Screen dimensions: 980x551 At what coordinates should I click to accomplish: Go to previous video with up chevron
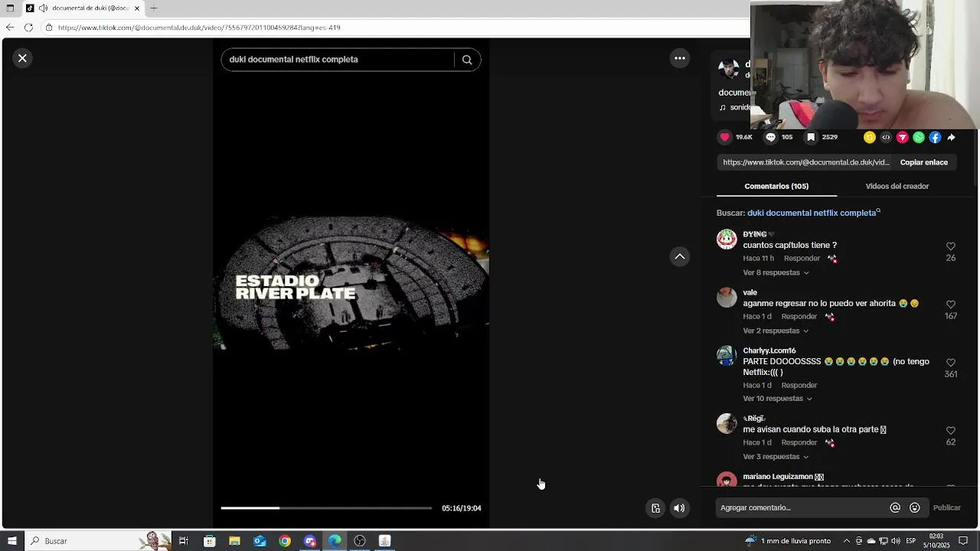tap(680, 256)
